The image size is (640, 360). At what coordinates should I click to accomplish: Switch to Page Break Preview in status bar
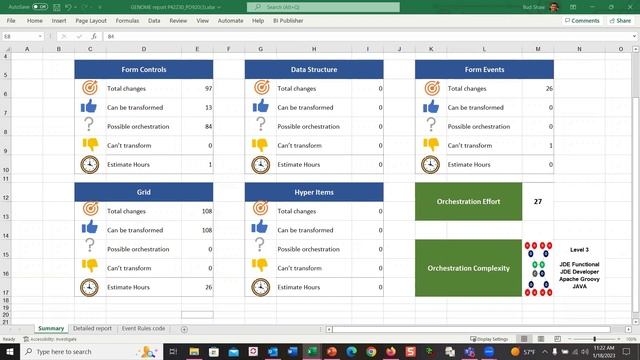pyautogui.click(x=557, y=339)
